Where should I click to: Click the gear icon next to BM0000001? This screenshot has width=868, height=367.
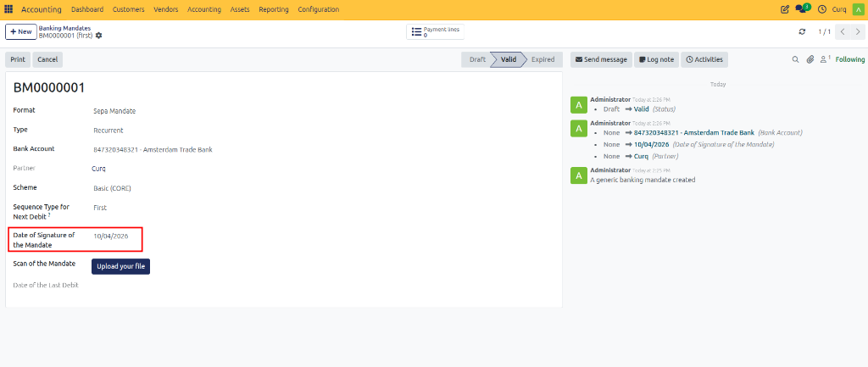[x=98, y=36]
